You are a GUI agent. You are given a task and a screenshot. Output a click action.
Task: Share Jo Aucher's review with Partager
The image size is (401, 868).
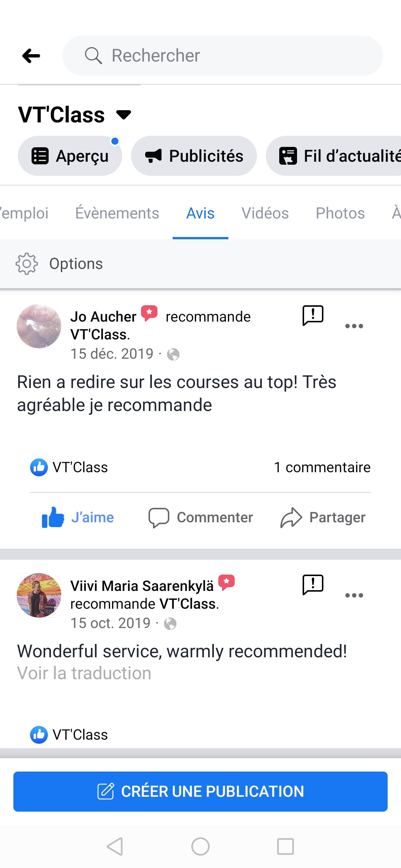323,517
